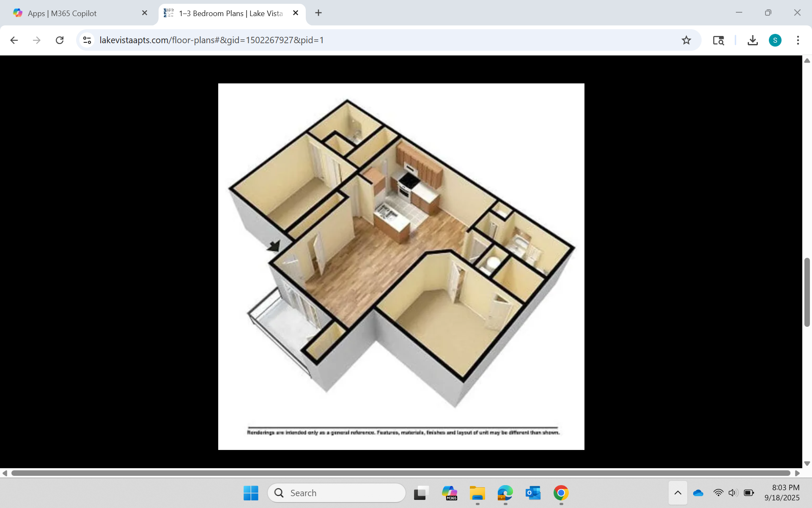This screenshot has height=508, width=812.
Task: Open the Windows Start menu
Action: 251,493
